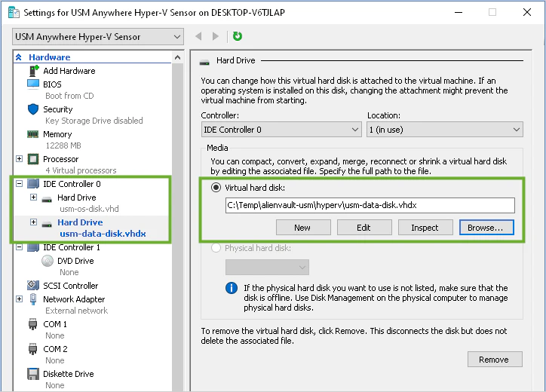Collapse the IDE Controller 0 node

(19, 183)
